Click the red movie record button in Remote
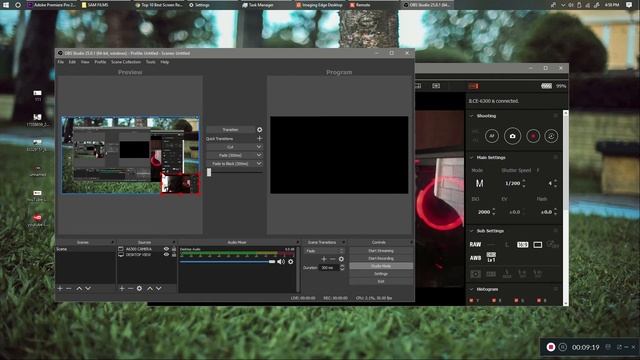Image resolution: width=640 pixels, height=360 pixels. point(533,136)
